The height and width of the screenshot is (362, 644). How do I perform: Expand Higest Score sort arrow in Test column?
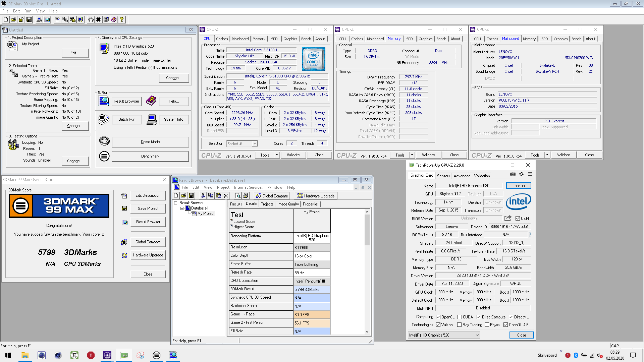[x=231, y=226]
